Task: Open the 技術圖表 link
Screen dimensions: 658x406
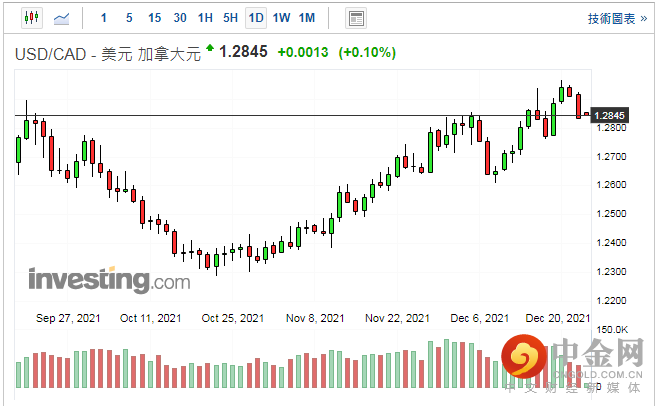Action: pos(617,18)
